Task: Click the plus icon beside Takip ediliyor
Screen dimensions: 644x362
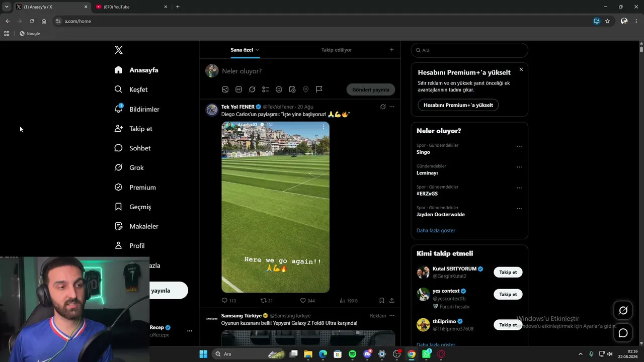Action: (391, 50)
